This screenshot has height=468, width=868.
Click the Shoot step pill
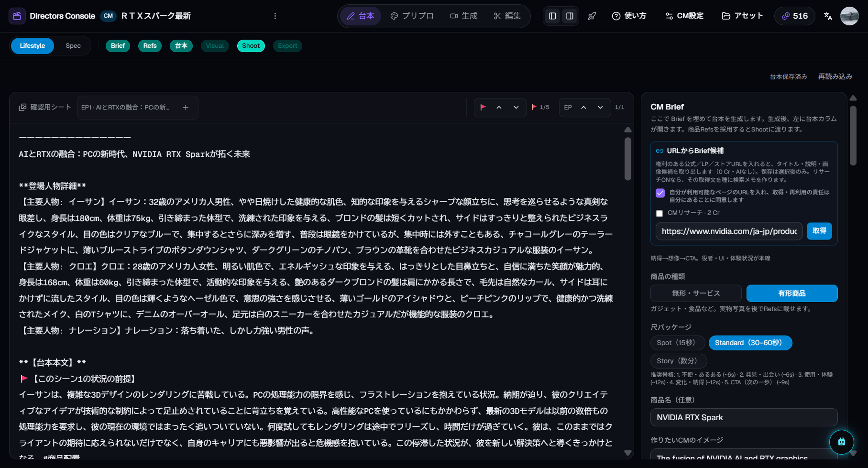251,46
